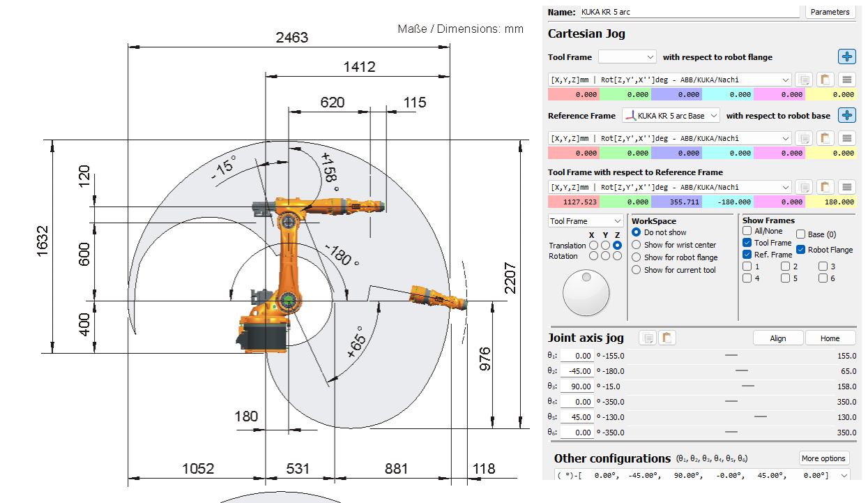Viewport: 868px width, 503px height.
Task: Click the Parameters button
Action: (830, 12)
